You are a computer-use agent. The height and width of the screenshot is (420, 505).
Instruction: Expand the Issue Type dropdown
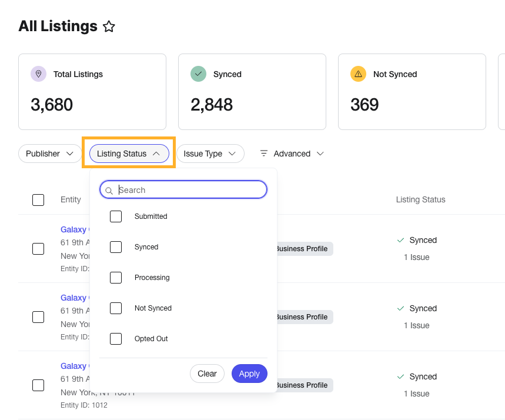point(210,154)
